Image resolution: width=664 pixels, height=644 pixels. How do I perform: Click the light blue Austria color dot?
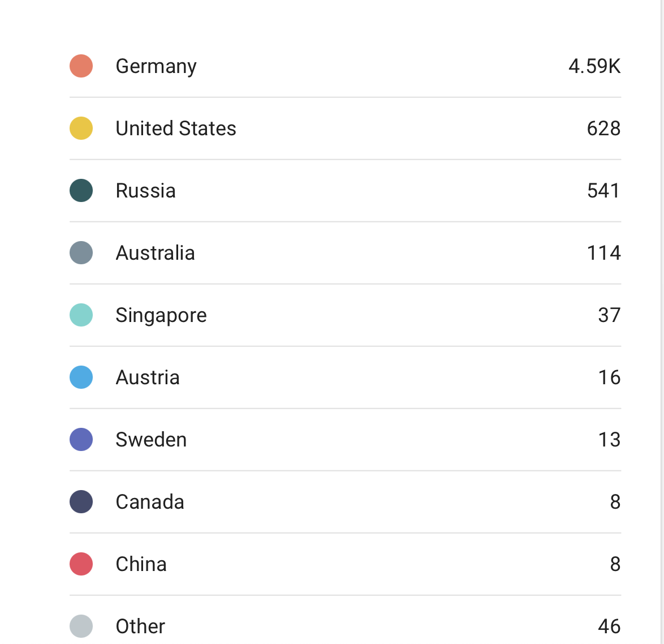[x=81, y=377]
